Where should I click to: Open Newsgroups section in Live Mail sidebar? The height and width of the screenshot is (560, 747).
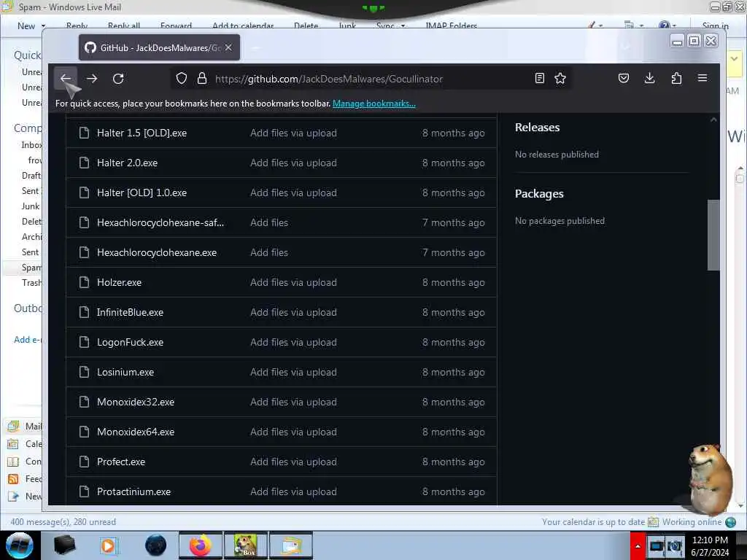[x=25, y=497]
